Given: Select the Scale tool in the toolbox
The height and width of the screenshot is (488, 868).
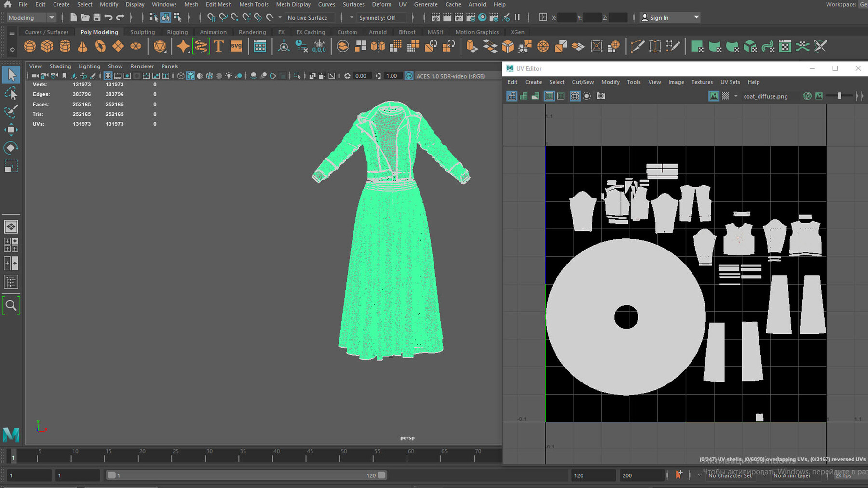Looking at the screenshot, I should point(11,166).
